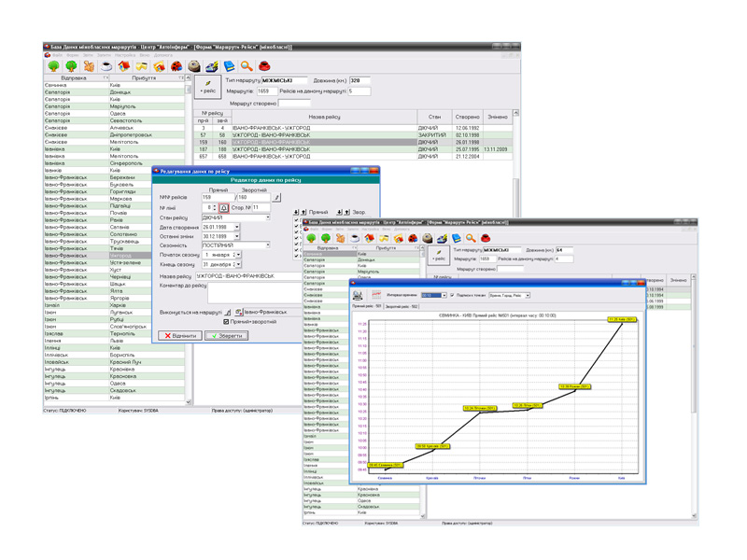
Task: Open the Файл menu in the top window
Action: click(x=57, y=55)
